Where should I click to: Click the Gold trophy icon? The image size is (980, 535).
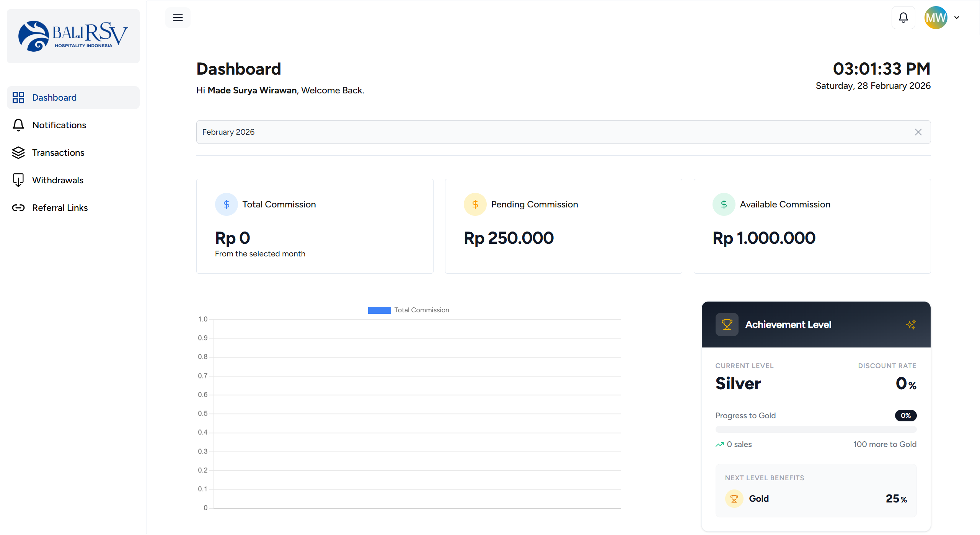[x=734, y=499]
